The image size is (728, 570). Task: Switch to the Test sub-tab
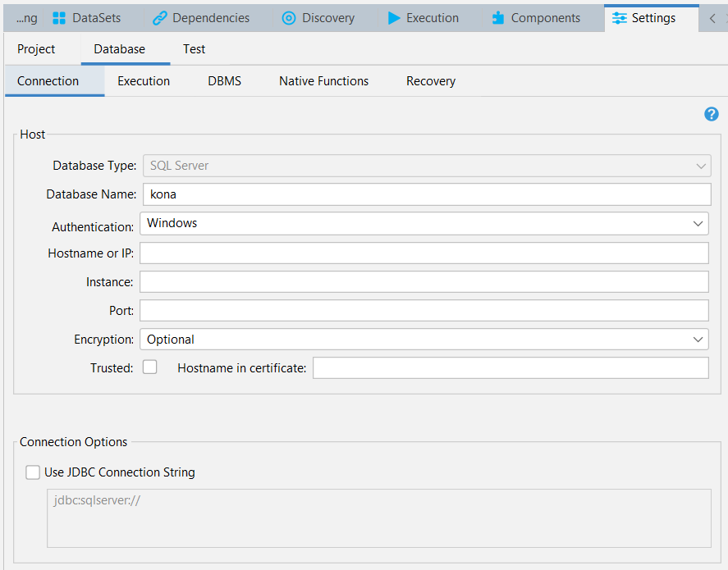[x=194, y=49]
